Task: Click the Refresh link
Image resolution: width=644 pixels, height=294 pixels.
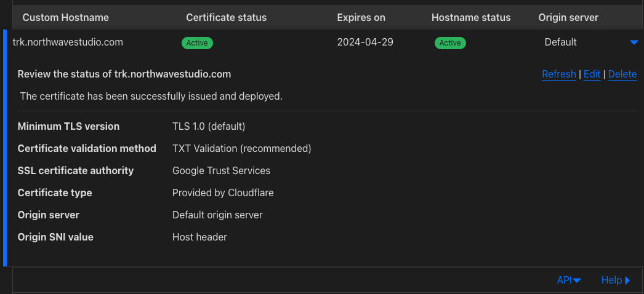Action: point(558,74)
